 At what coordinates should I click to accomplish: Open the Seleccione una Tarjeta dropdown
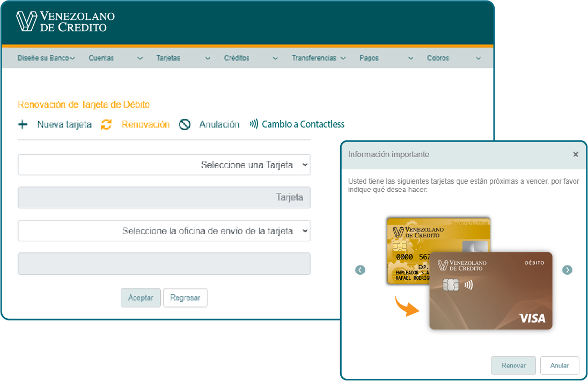point(164,165)
